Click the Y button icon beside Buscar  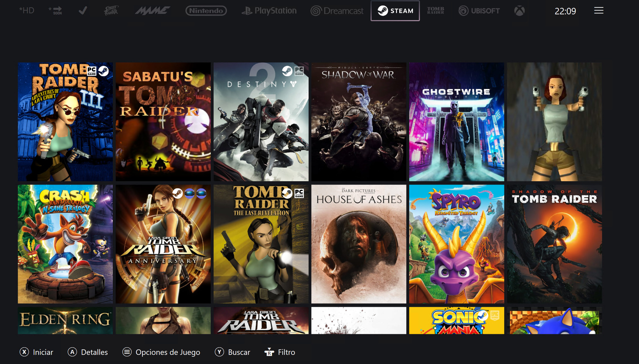click(219, 352)
